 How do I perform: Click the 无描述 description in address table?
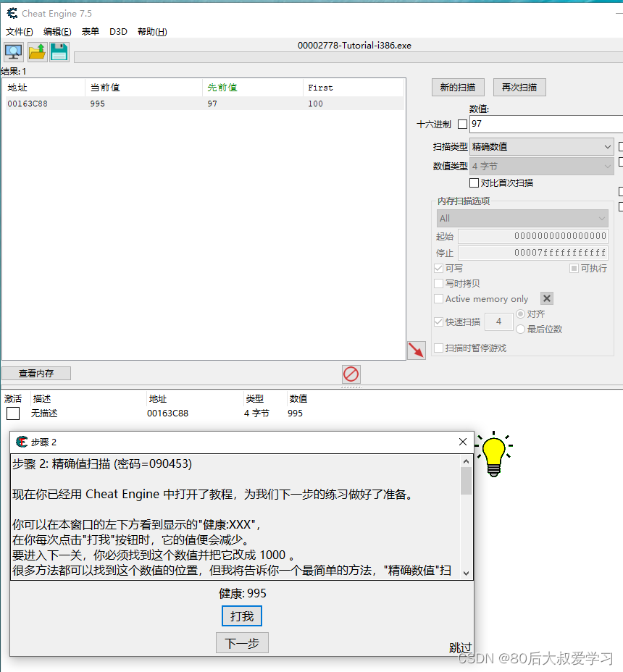[x=44, y=413]
